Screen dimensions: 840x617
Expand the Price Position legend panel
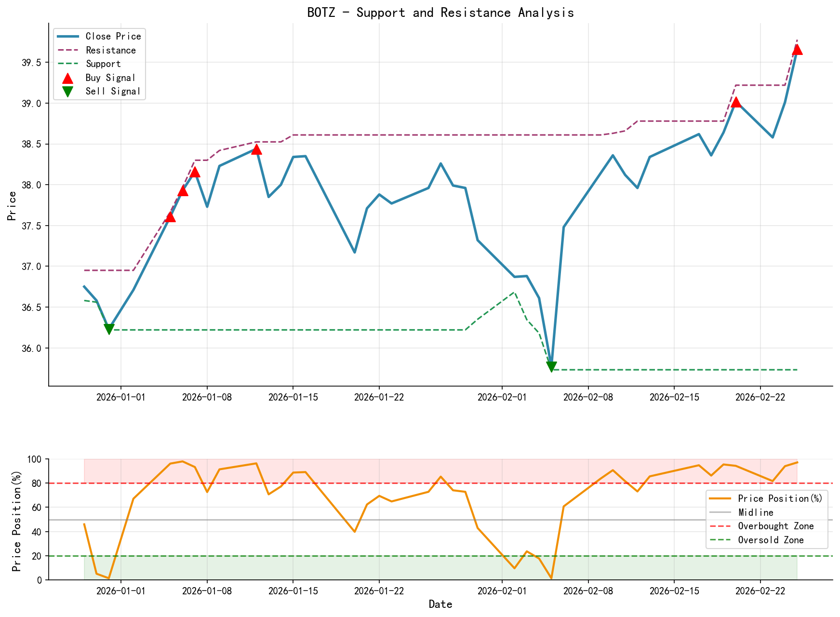tap(767, 519)
